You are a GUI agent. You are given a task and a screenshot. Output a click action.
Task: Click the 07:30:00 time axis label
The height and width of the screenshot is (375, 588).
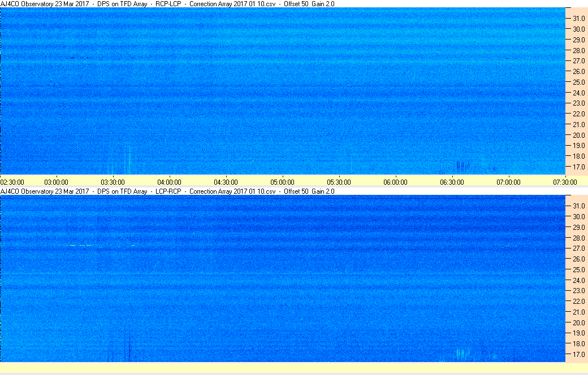[x=565, y=182]
